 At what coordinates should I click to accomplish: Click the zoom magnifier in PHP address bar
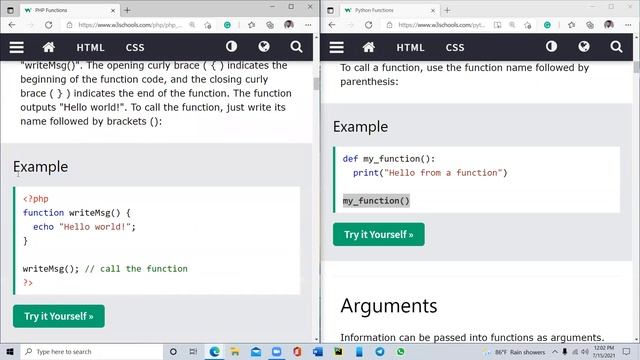(192, 25)
